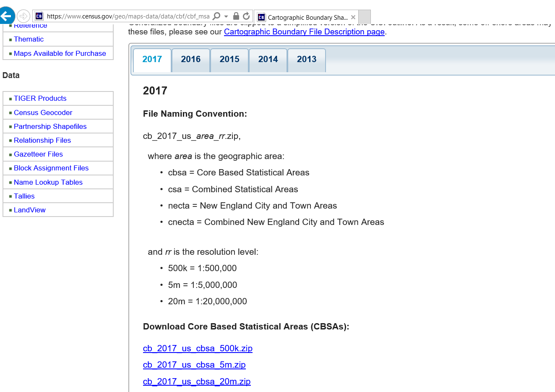Image resolution: width=555 pixels, height=392 pixels.
Task: Click the browser Back arrow button
Action: [6, 16]
